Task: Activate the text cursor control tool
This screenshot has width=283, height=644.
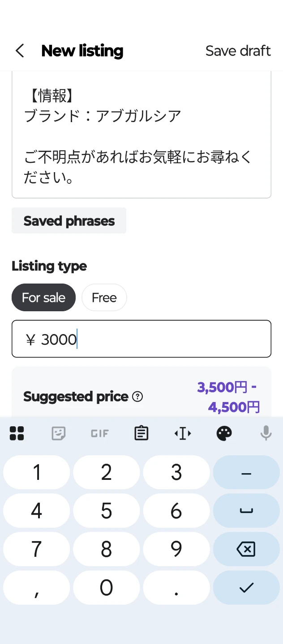Action: 183,433
